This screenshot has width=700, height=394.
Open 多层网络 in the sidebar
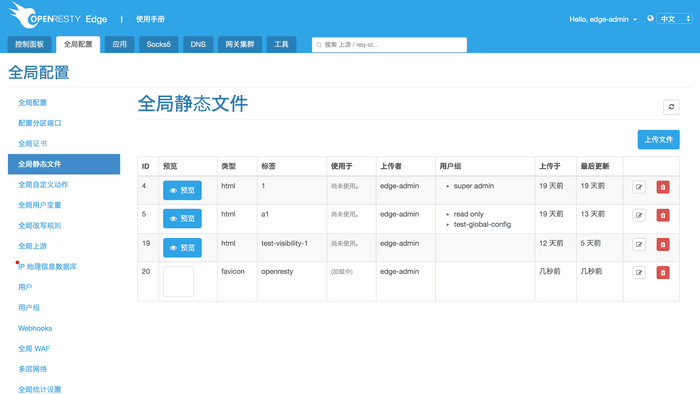pyautogui.click(x=32, y=369)
